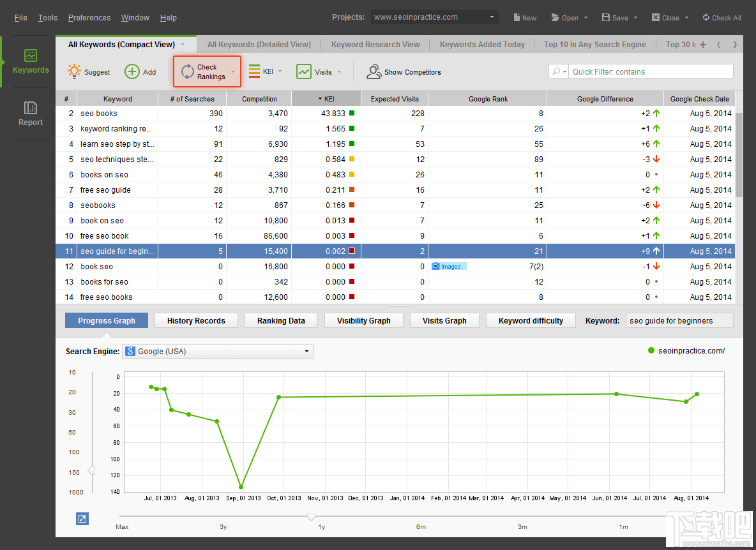Show the Visibility Graph
Image resolution: width=756 pixels, height=550 pixels.
(363, 321)
